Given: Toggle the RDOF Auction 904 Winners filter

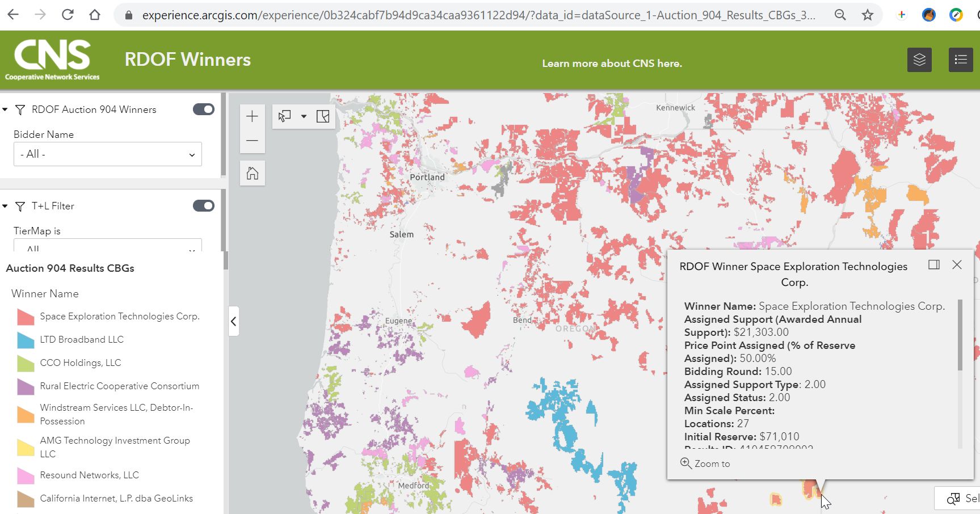Looking at the screenshot, I should [x=204, y=109].
